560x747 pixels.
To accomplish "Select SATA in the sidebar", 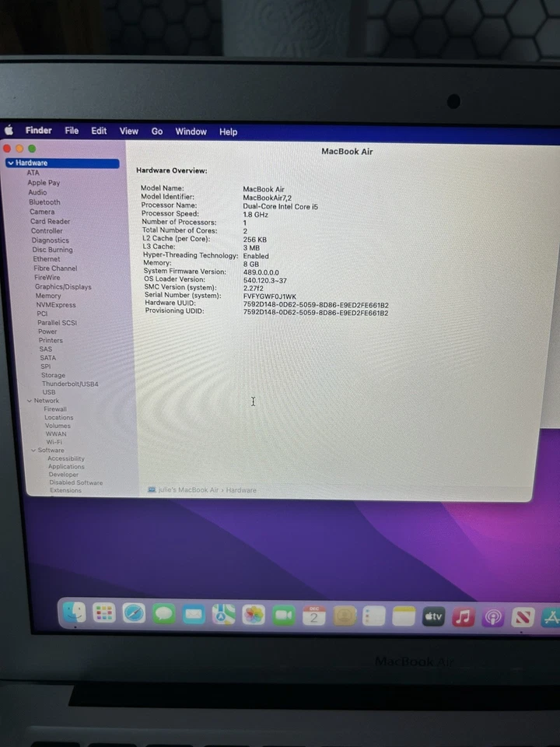I will pyautogui.click(x=47, y=358).
